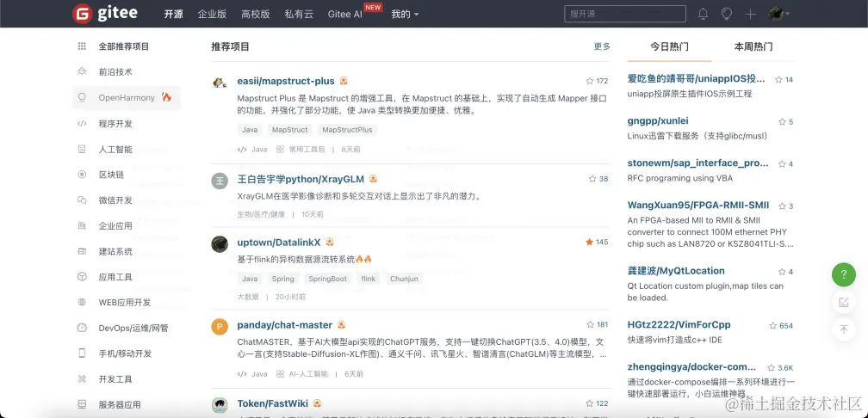This screenshot has width=868, height=418.
Task: Click the lightbulb icon in header
Action: (x=727, y=14)
